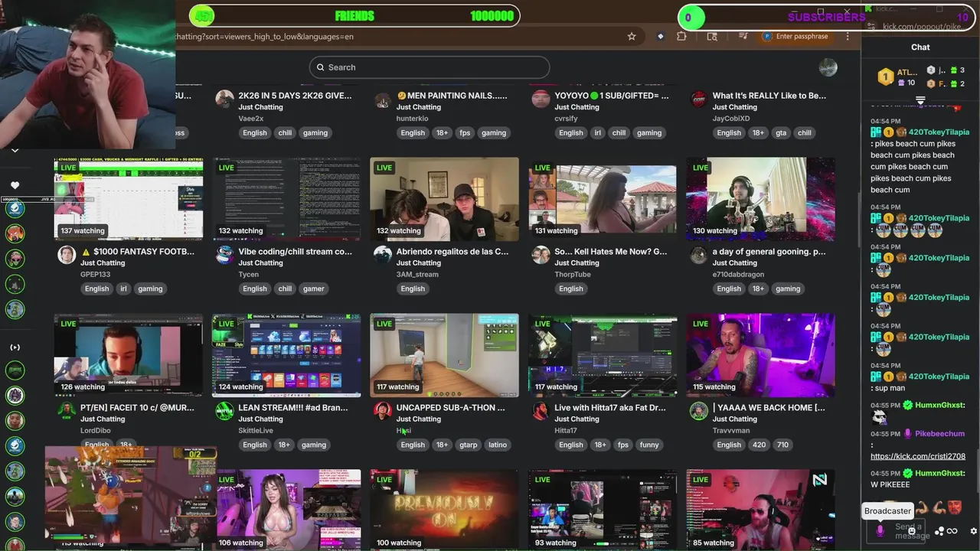This screenshot has height=551, width=980.
Task: Select the irl tag under GPEP133
Action: [123, 289]
